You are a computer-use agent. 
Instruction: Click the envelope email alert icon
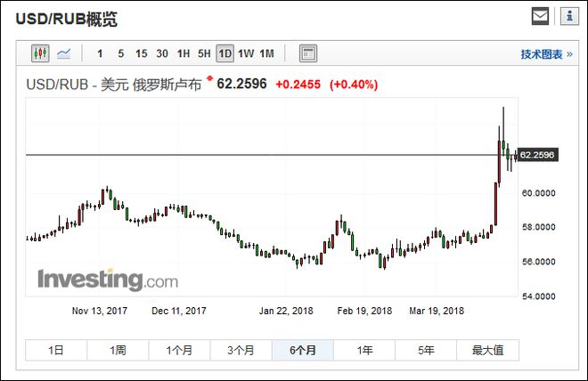coord(541,16)
